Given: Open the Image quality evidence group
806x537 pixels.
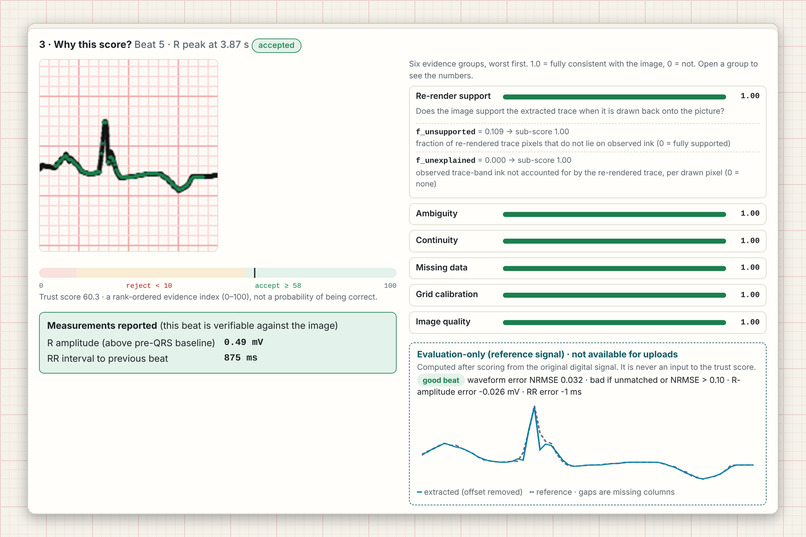Looking at the screenshot, I should [x=588, y=322].
